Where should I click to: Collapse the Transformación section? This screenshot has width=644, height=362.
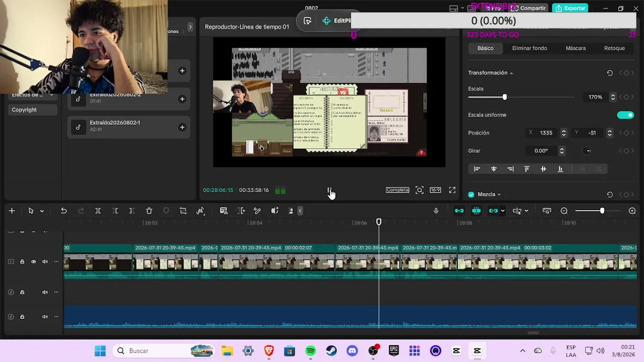[x=511, y=73]
